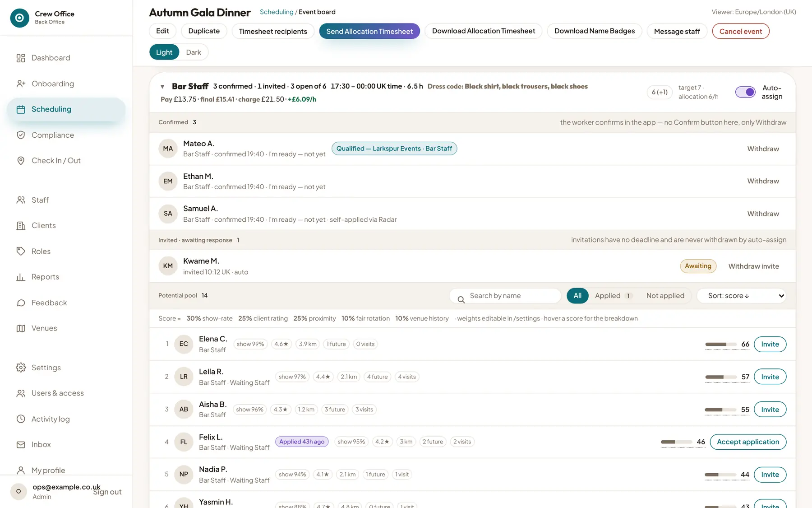Show All potential pool candidates
Screen dimensions: 812x508
[x=577, y=296]
